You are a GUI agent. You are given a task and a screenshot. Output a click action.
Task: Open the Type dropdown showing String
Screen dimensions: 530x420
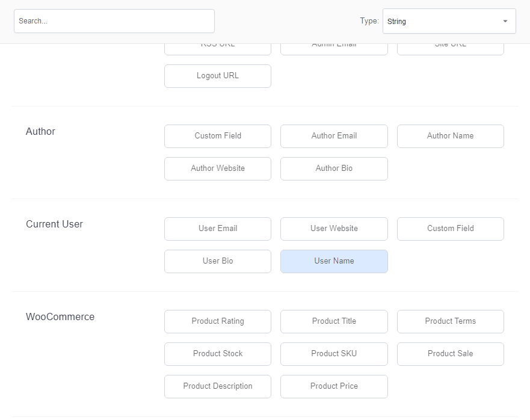point(449,21)
